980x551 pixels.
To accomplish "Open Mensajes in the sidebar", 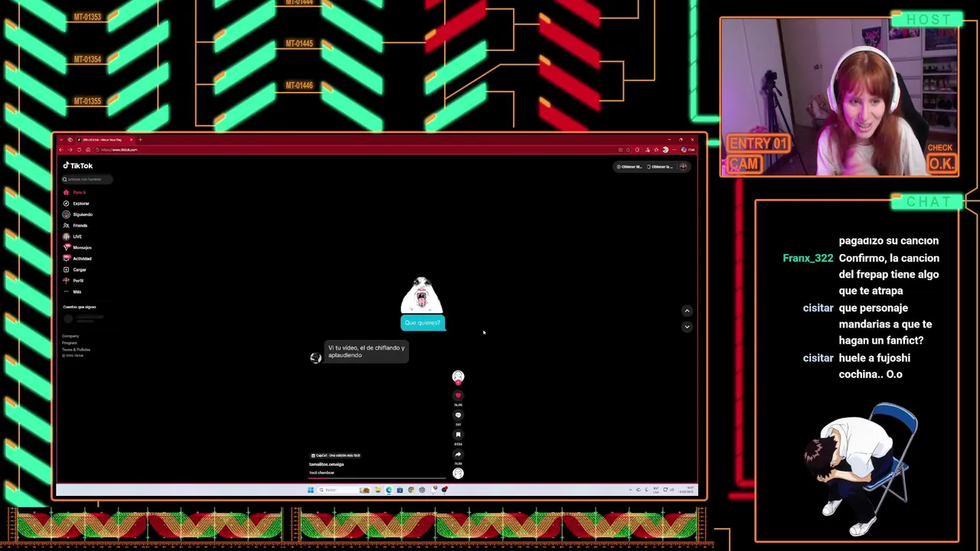I will [x=77, y=247].
